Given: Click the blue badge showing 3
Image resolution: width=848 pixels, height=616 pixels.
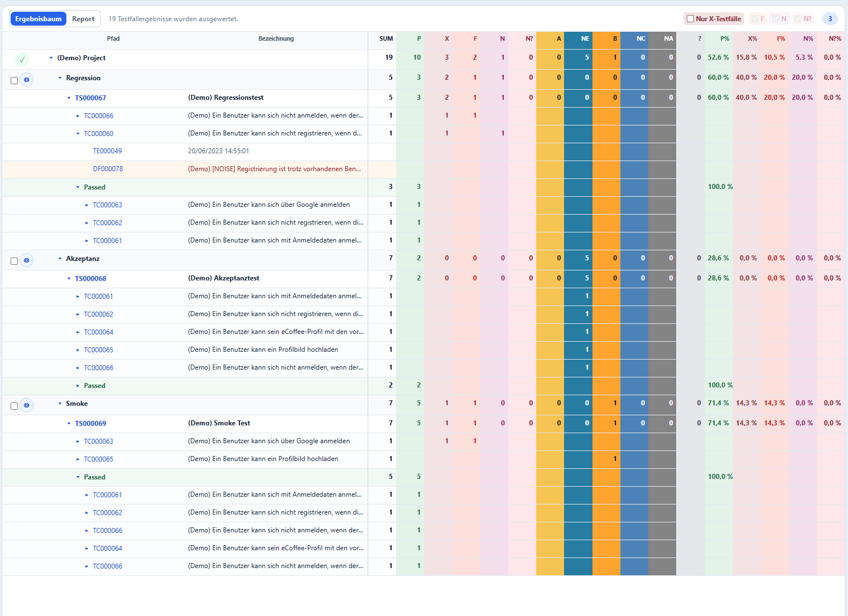Looking at the screenshot, I should (830, 19).
